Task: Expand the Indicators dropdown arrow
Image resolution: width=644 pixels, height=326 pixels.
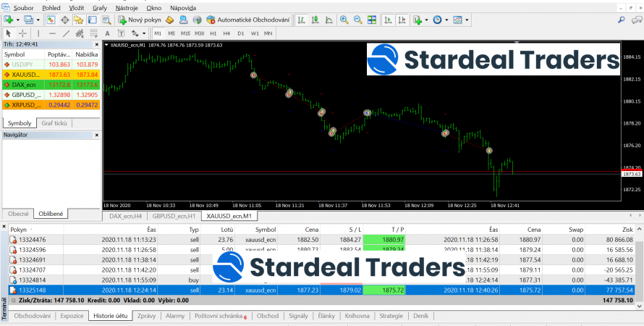Action: (x=427, y=20)
